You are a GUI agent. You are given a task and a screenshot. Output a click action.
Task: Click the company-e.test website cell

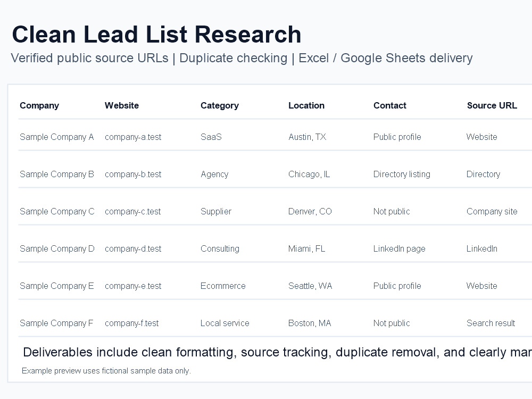point(133,286)
